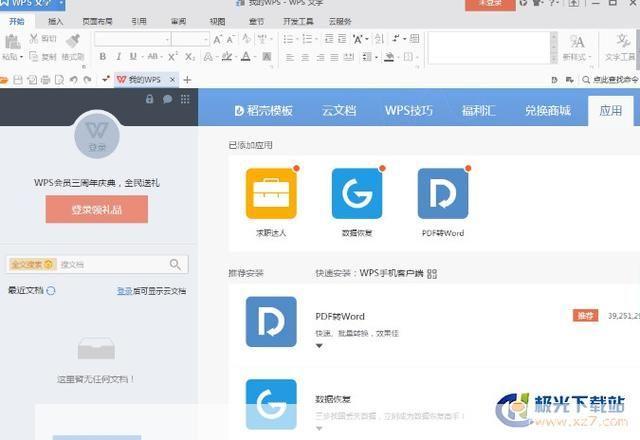
Task: Toggle bold formatting
Action: click(103, 56)
